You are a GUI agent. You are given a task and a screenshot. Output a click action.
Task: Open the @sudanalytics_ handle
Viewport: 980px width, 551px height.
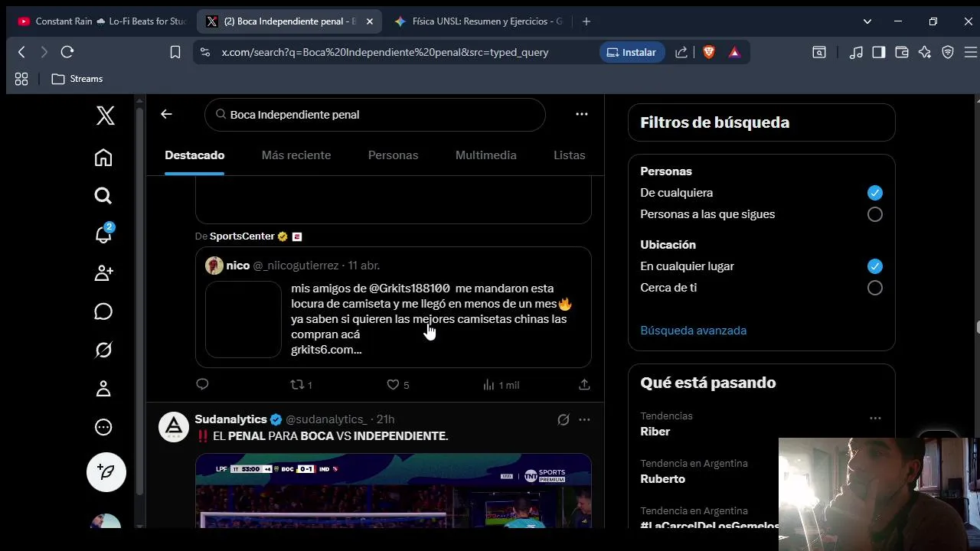click(x=326, y=419)
